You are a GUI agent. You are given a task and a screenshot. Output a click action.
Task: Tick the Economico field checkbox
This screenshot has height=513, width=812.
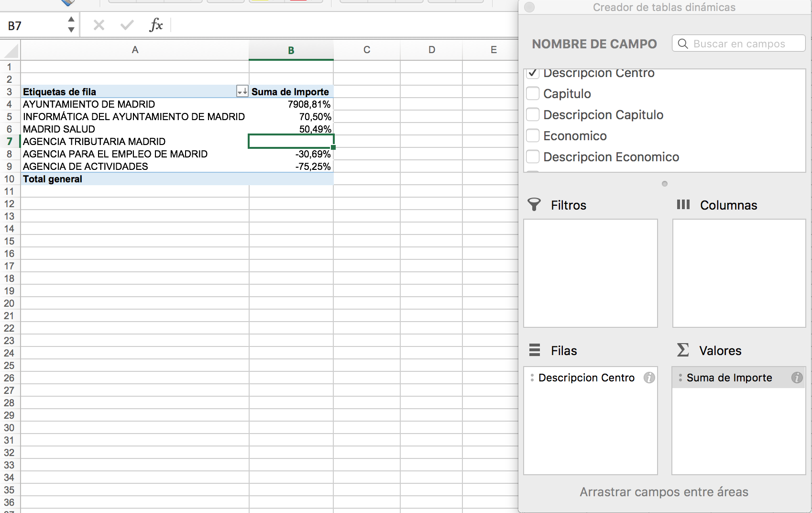tap(533, 136)
